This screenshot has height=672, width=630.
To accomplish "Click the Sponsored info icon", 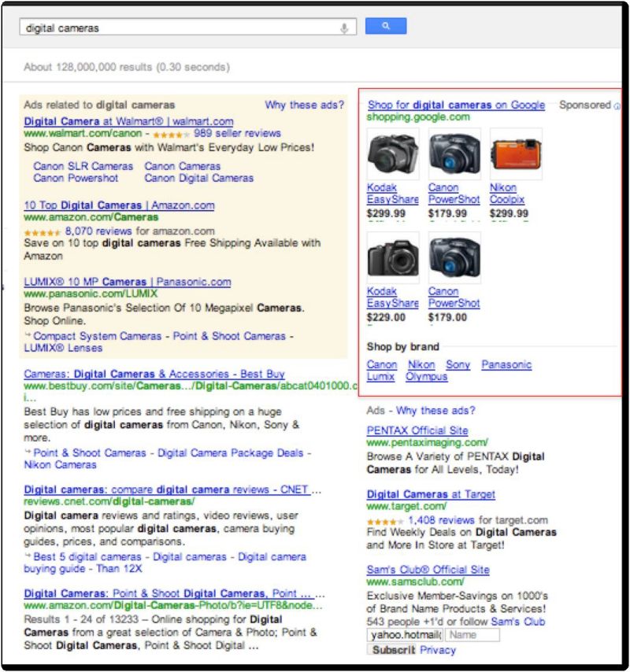I will (616, 104).
